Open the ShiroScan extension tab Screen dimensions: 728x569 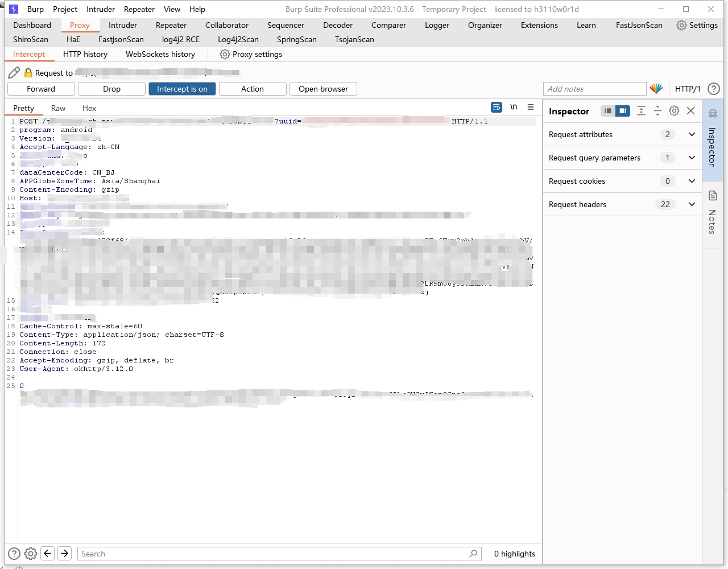click(31, 39)
